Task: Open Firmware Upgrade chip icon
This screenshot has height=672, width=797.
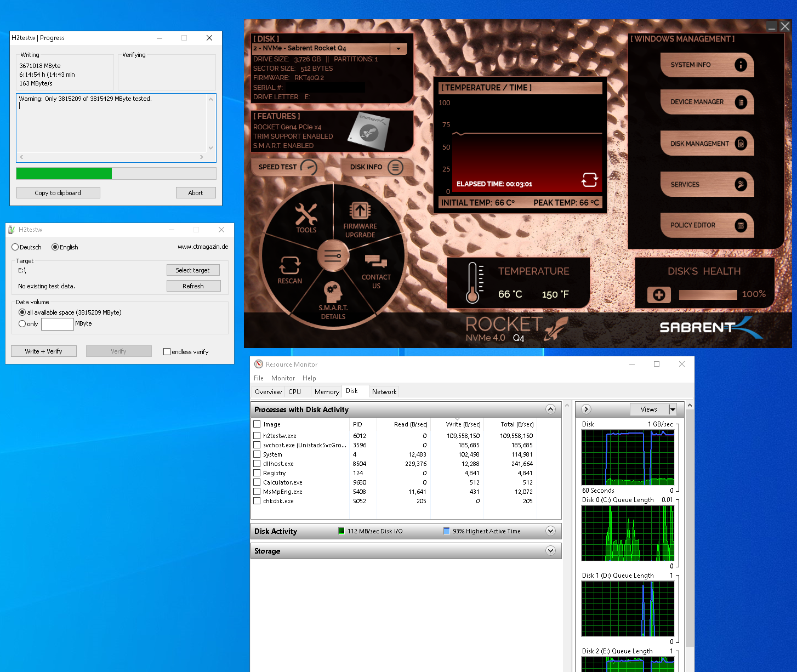Action: pyautogui.click(x=360, y=210)
